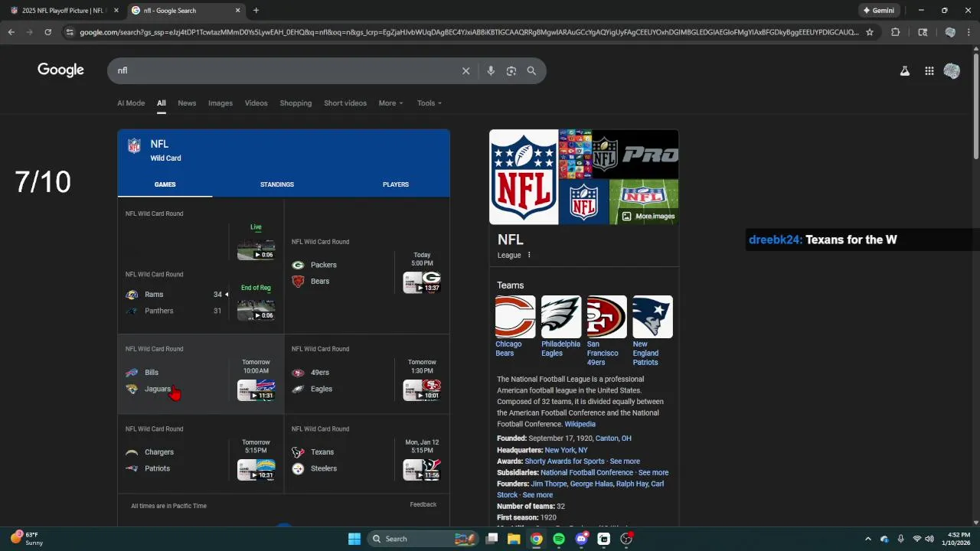Open the Jim Thorpe founder link
Image resolution: width=980 pixels, height=551 pixels.
pos(550,484)
